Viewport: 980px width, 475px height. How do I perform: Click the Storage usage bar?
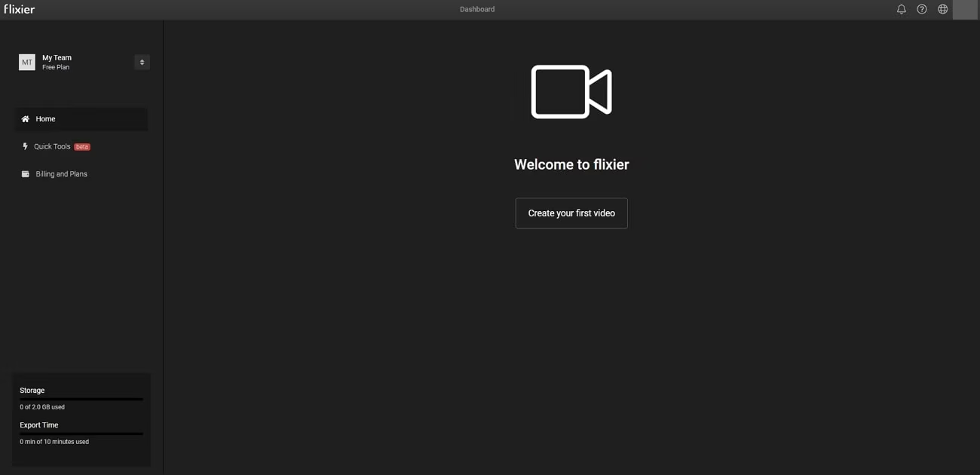click(81, 400)
